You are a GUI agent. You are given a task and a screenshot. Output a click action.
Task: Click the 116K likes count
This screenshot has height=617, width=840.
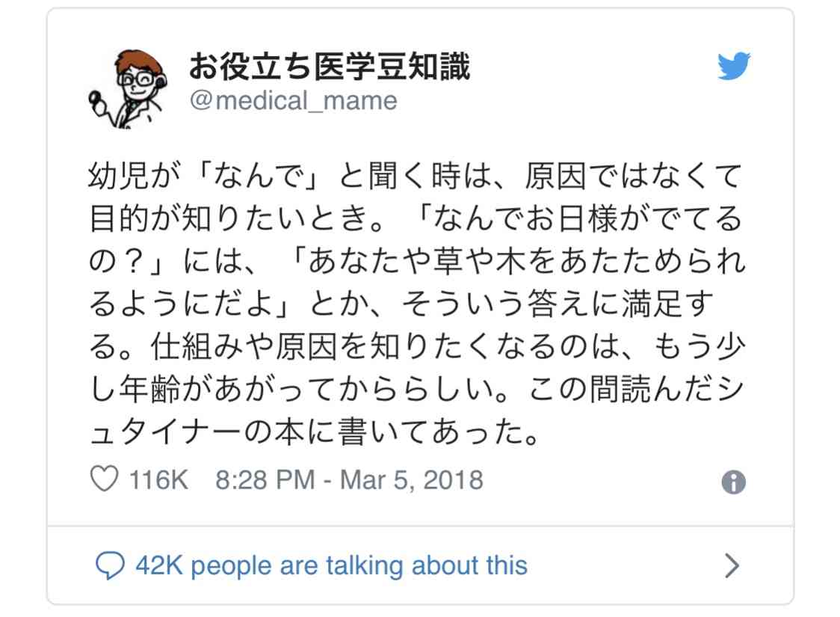(x=158, y=480)
